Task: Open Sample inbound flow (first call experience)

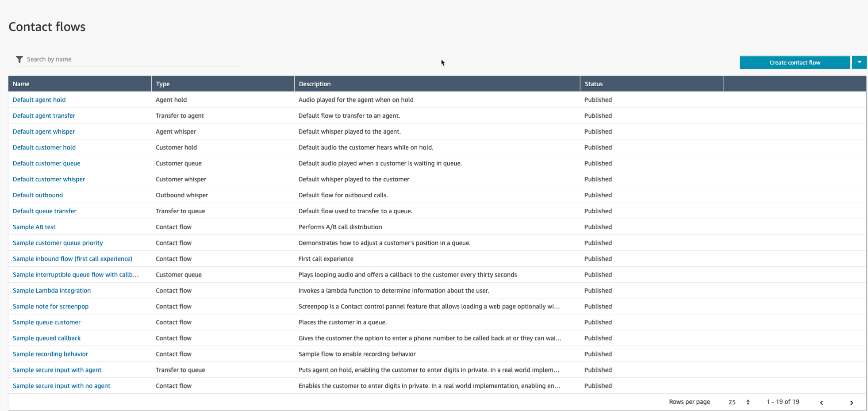Action: (x=73, y=259)
